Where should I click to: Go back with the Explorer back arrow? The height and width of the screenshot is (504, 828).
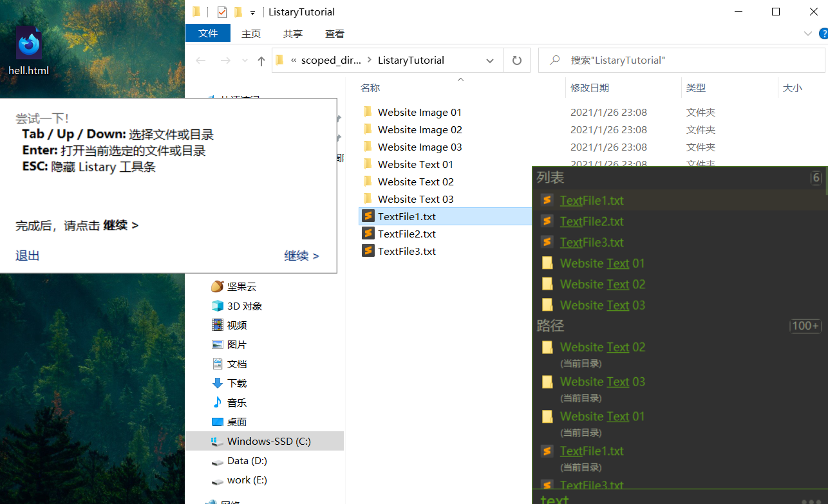(200, 61)
